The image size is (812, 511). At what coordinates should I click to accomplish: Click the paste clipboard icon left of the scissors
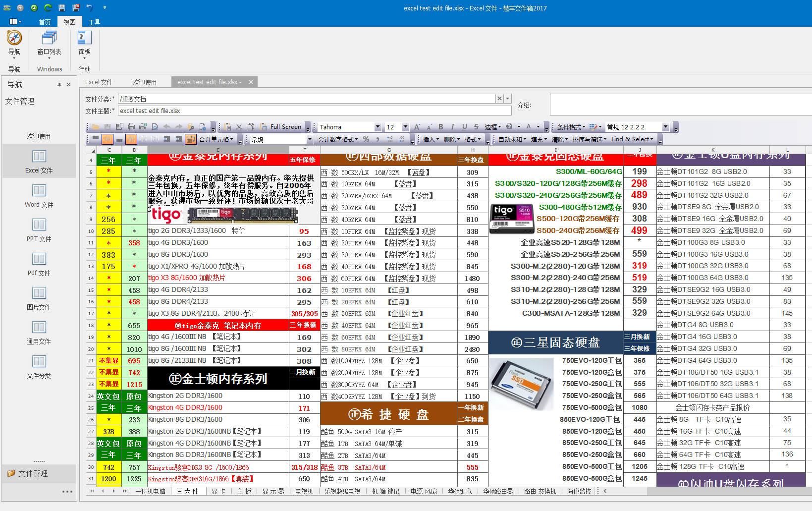pyautogui.click(x=227, y=127)
